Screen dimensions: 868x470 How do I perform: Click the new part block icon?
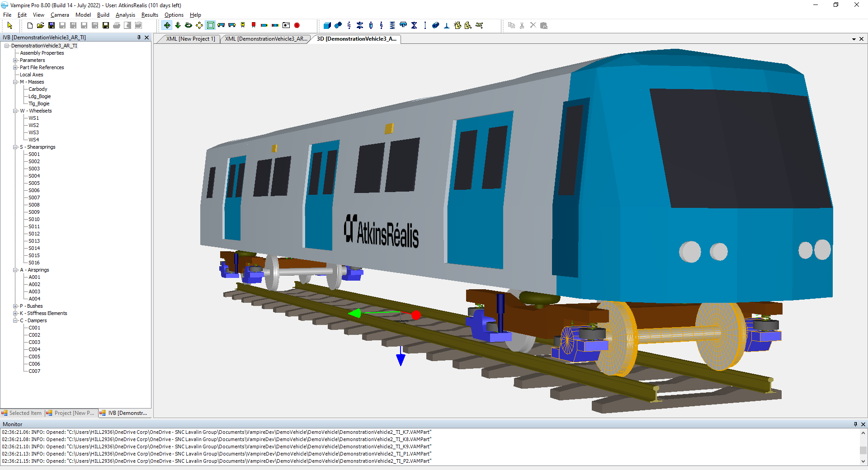458,25
